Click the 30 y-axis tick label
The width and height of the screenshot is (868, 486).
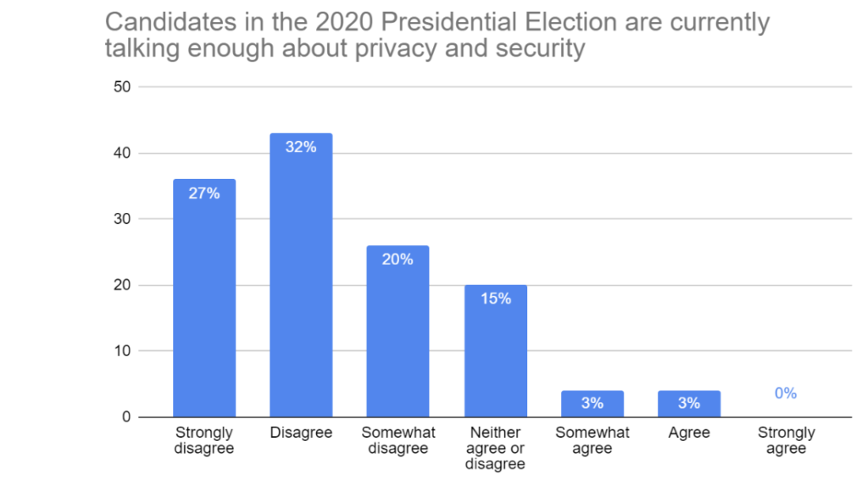click(120, 219)
